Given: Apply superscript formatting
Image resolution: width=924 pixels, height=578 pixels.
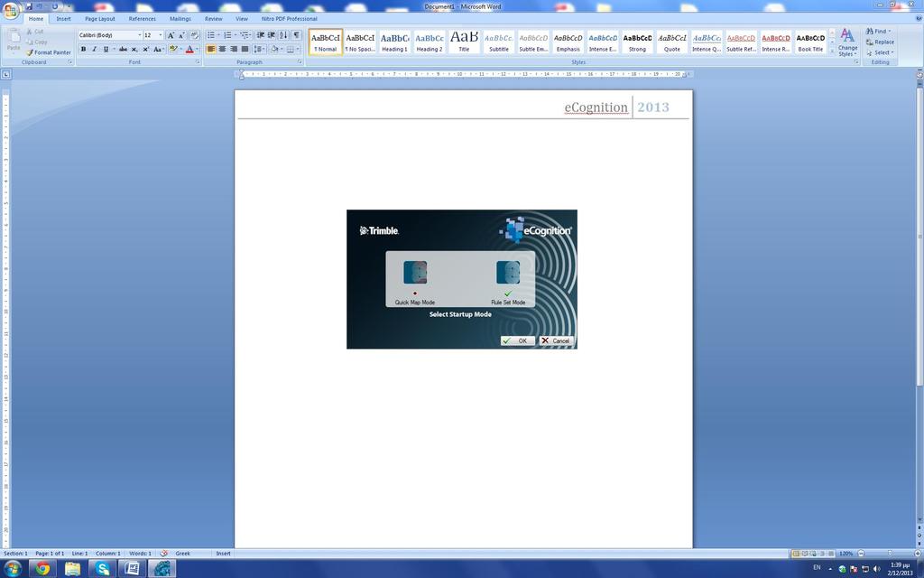Looking at the screenshot, I should coord(145,50).
